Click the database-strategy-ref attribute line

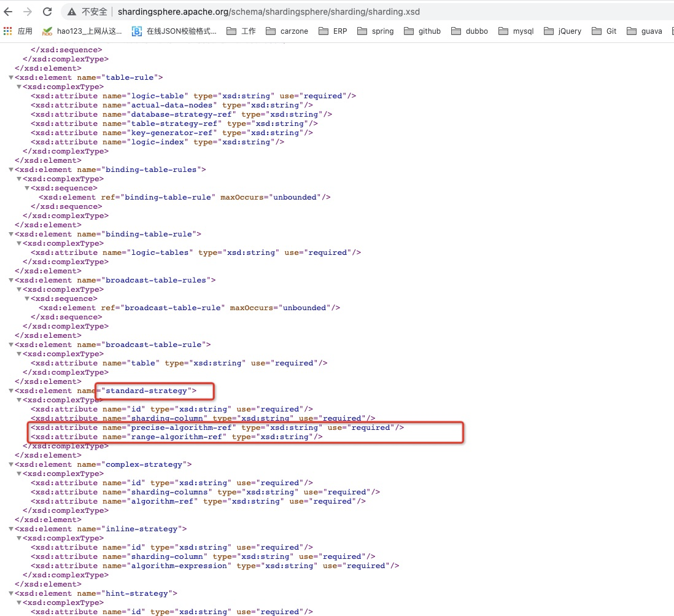point(182,114)
